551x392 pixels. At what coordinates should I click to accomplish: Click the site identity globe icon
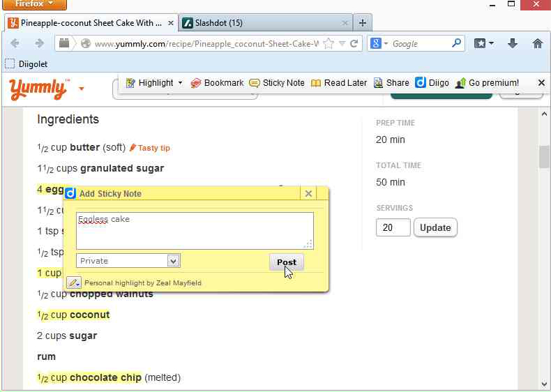click(x=86, y=44)
